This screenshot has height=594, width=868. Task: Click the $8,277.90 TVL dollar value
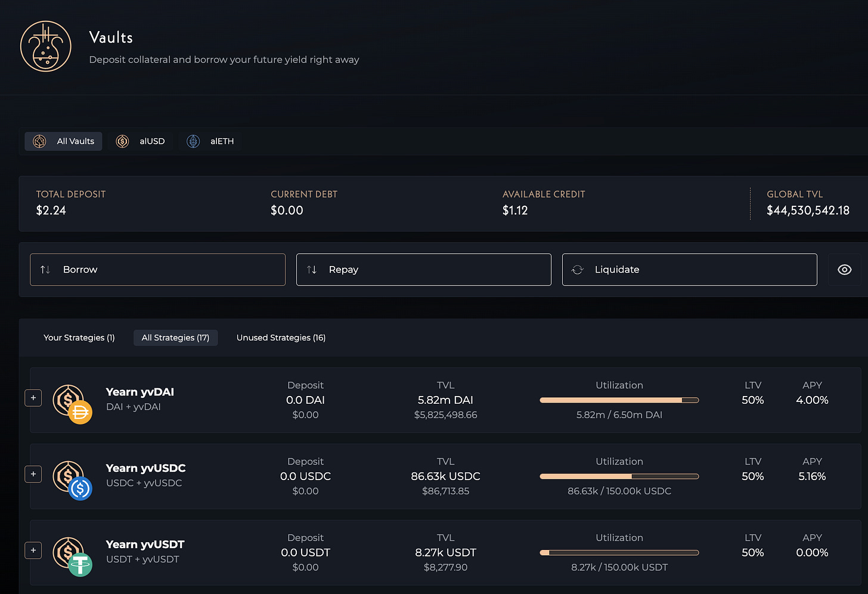[x=445, y=568]
